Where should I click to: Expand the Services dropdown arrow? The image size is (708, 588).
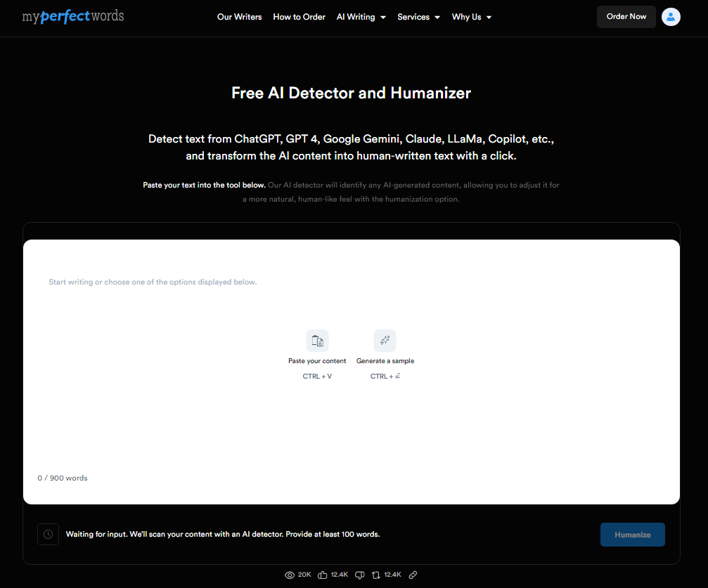[x=437, y=17]
